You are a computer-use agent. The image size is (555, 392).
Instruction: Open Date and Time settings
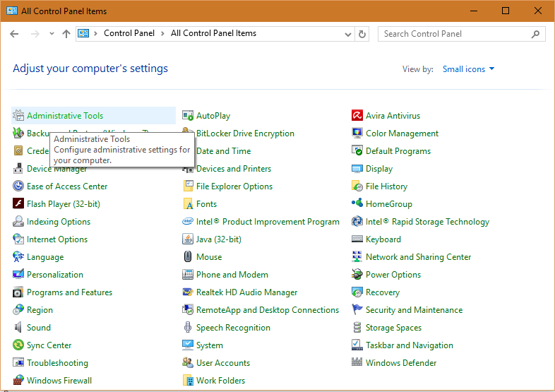tap(224, 151)
